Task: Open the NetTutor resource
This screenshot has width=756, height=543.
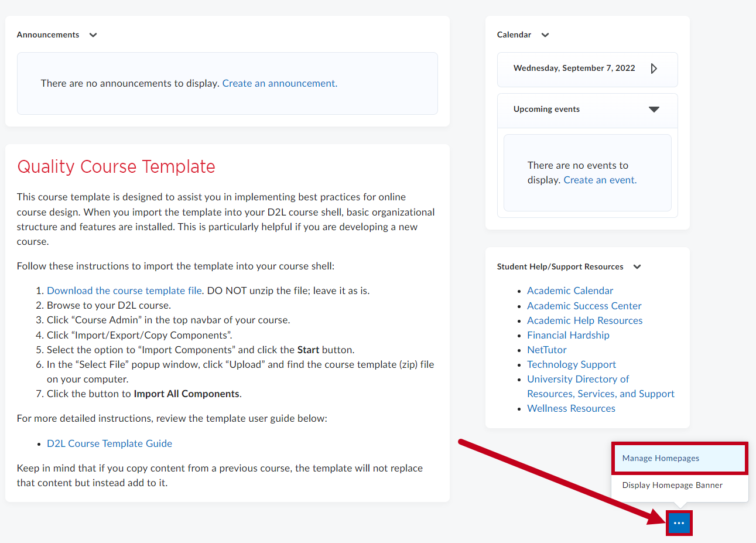Action: click(546, 350)
